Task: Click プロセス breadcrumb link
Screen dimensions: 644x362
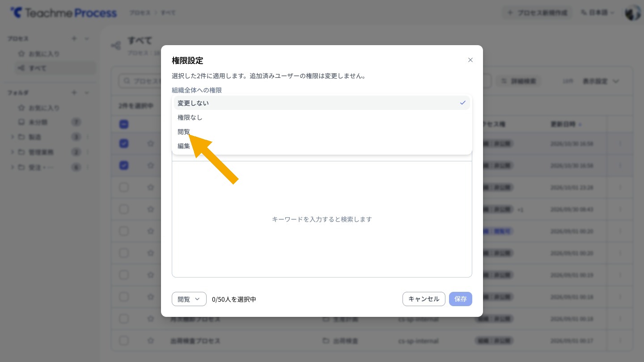Action: pos(140,13)
